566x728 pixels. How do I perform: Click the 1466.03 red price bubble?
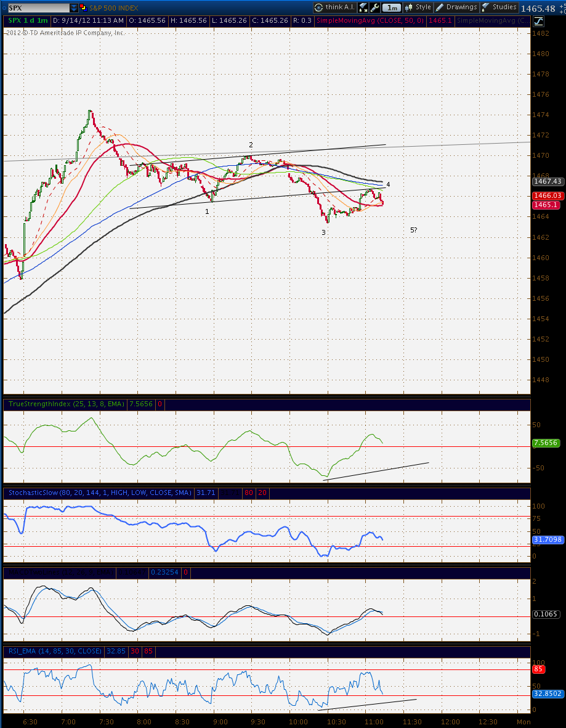(x=548, y=195)
